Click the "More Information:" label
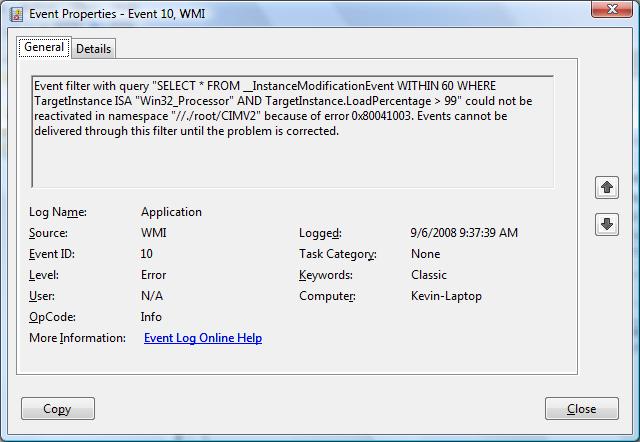The width and height of the screenshot is (640, 442). click(78, 338)
